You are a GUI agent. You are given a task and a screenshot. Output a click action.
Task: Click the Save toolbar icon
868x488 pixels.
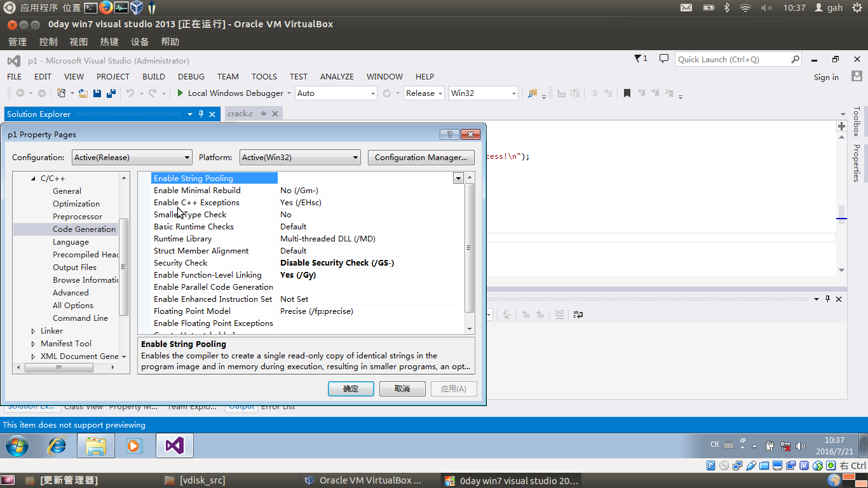(97, 93)
